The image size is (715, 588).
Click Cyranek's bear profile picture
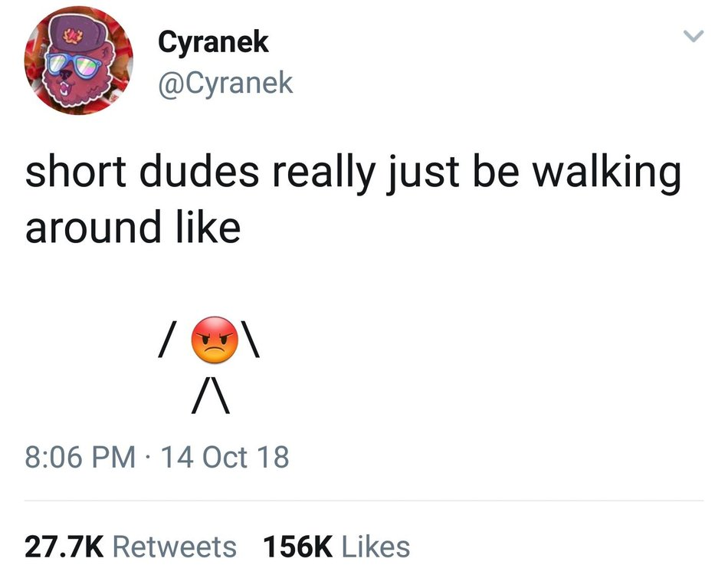click(78, 61)
